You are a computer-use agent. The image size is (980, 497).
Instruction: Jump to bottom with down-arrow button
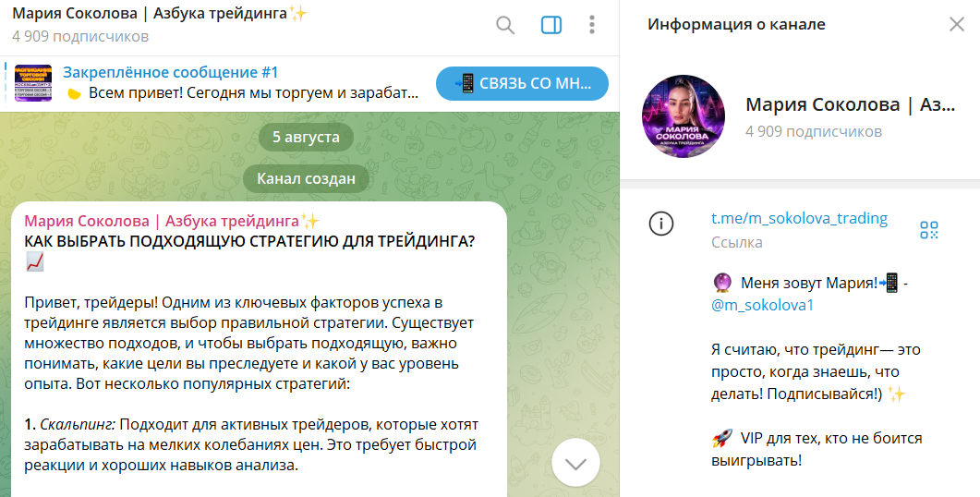575,463
